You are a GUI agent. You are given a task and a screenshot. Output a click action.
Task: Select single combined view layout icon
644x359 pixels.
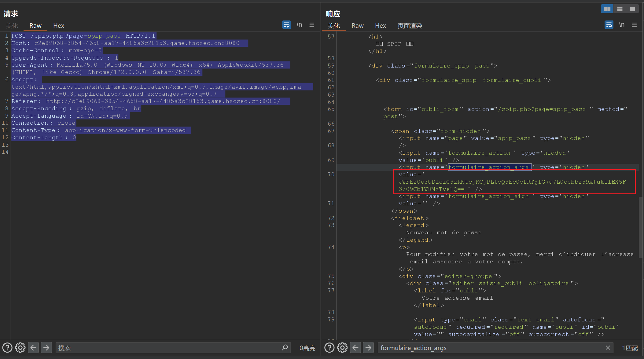pyautogui.click(x=632, y=9)
